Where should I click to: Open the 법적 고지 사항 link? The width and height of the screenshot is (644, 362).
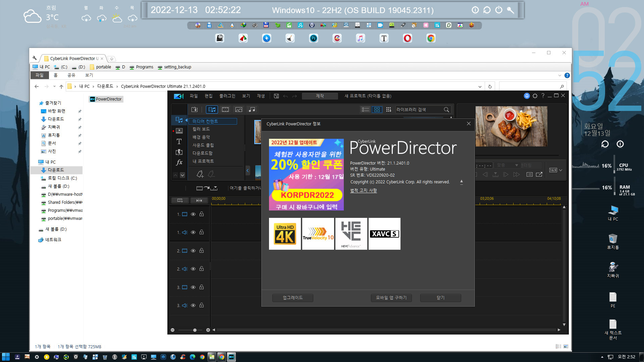pyautogui.click(x=363, y=190)
